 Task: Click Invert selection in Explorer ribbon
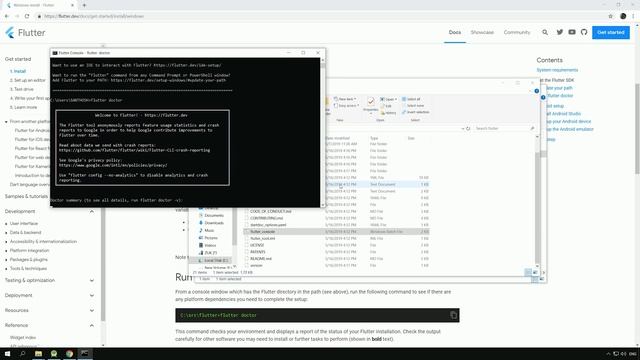416,112
